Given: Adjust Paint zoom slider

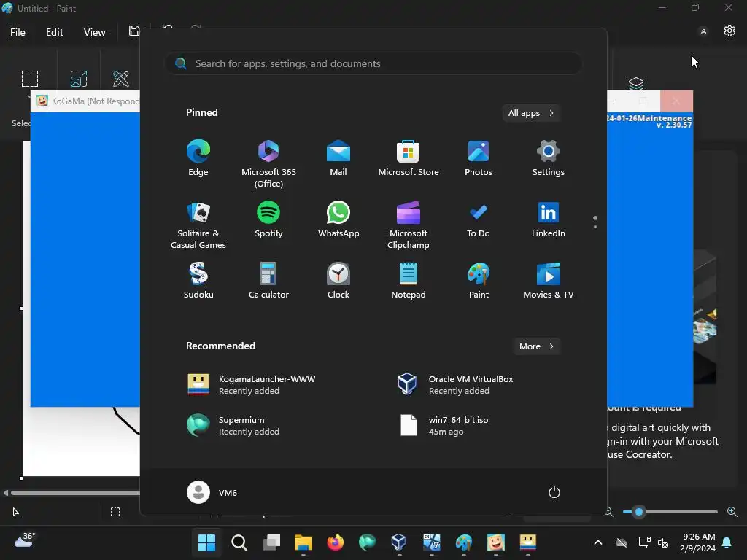Looking at the screenshot, I should point(639,512).
